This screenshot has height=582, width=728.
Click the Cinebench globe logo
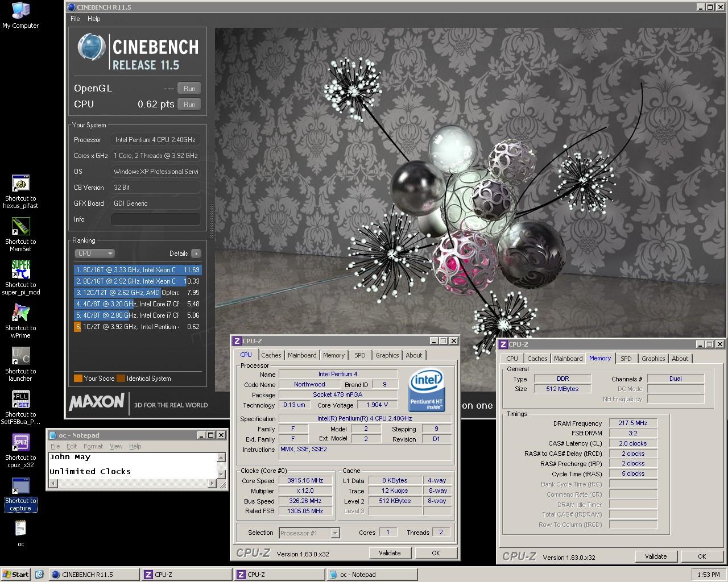(x=91, y=47)
